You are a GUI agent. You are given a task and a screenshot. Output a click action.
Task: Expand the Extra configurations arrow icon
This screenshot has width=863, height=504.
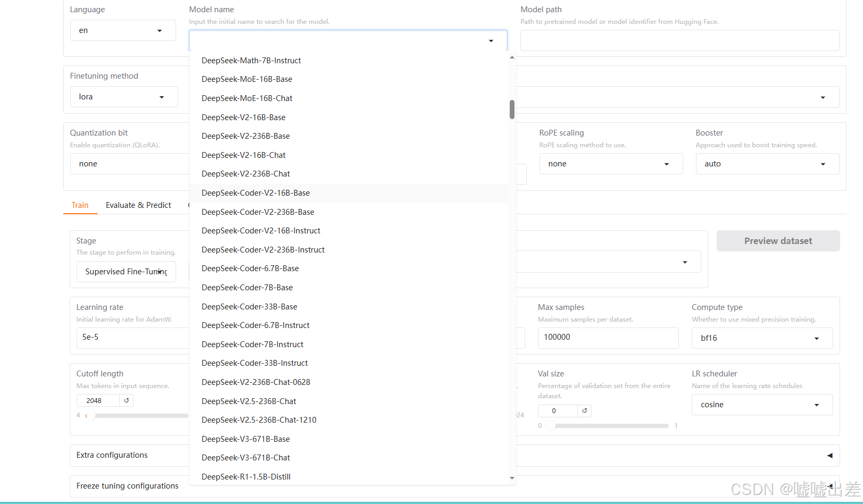[x=829, y=456]
